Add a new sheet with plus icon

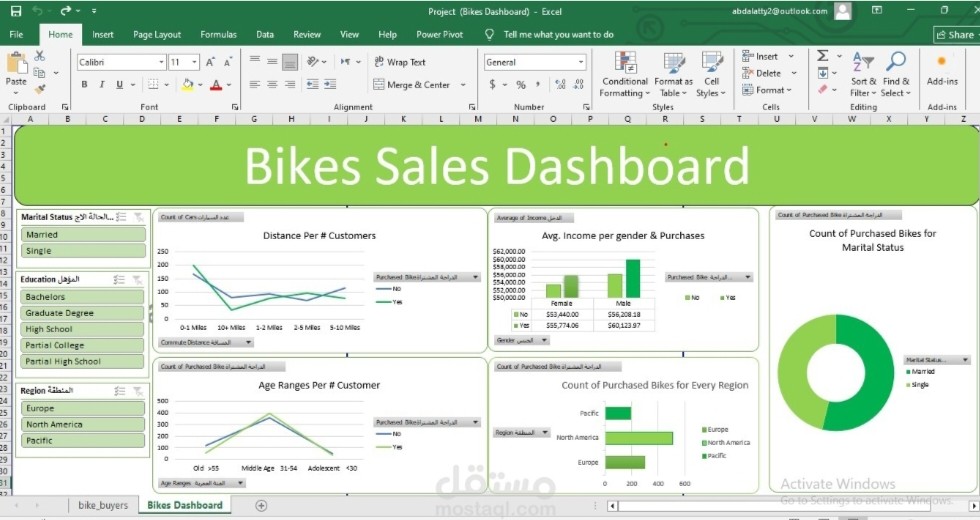pos(261,505)
